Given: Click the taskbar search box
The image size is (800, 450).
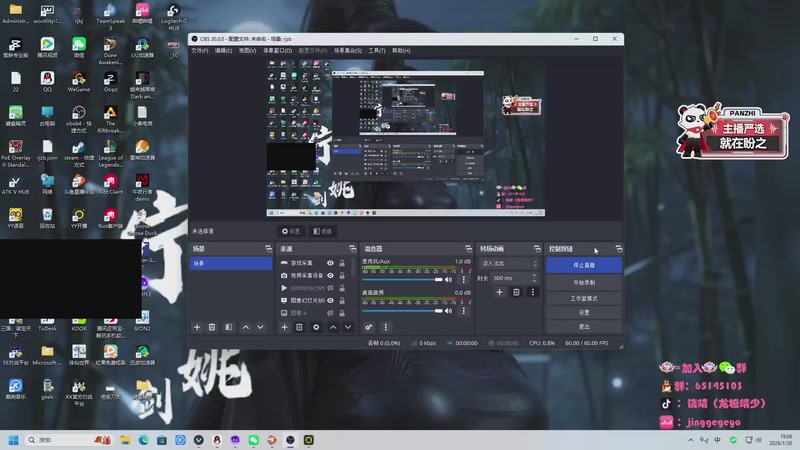Looking at the screenshot, I should click(68, 440).
